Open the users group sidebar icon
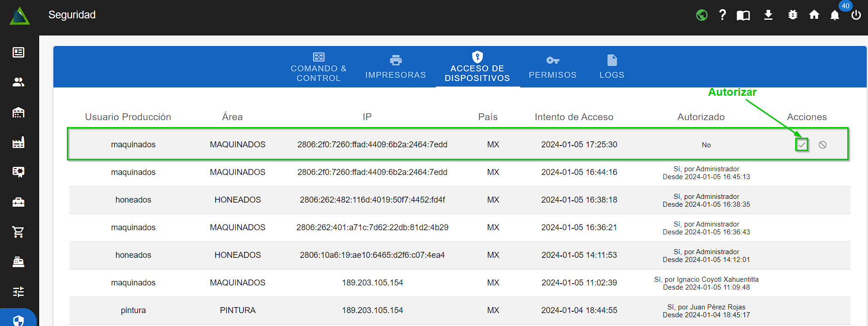This screenshot has width=868, height=326. (x=18, y=82)
